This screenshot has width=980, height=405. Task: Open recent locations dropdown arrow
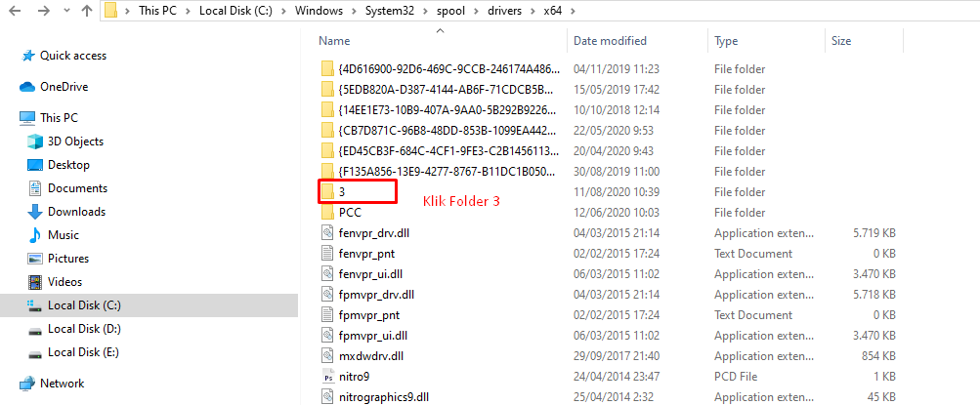[x=67, y=12]
